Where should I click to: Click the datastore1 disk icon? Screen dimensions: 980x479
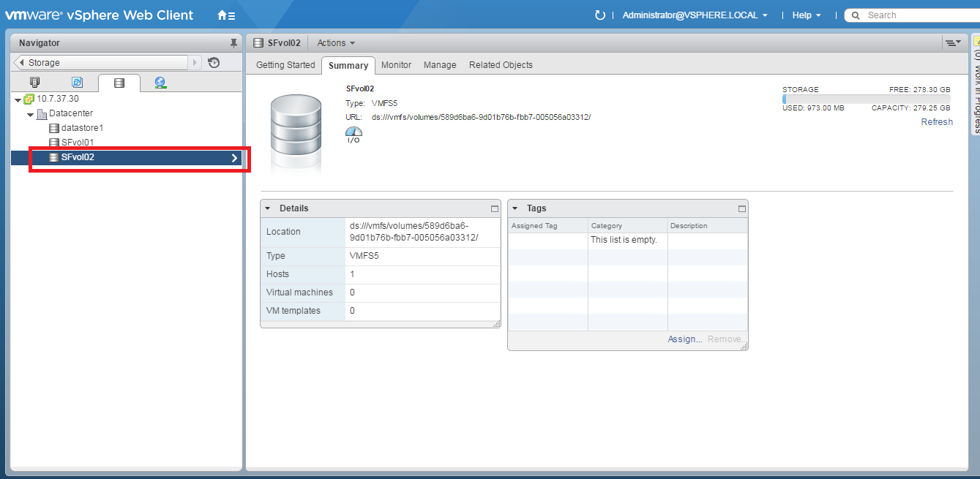tap(53, 128)
